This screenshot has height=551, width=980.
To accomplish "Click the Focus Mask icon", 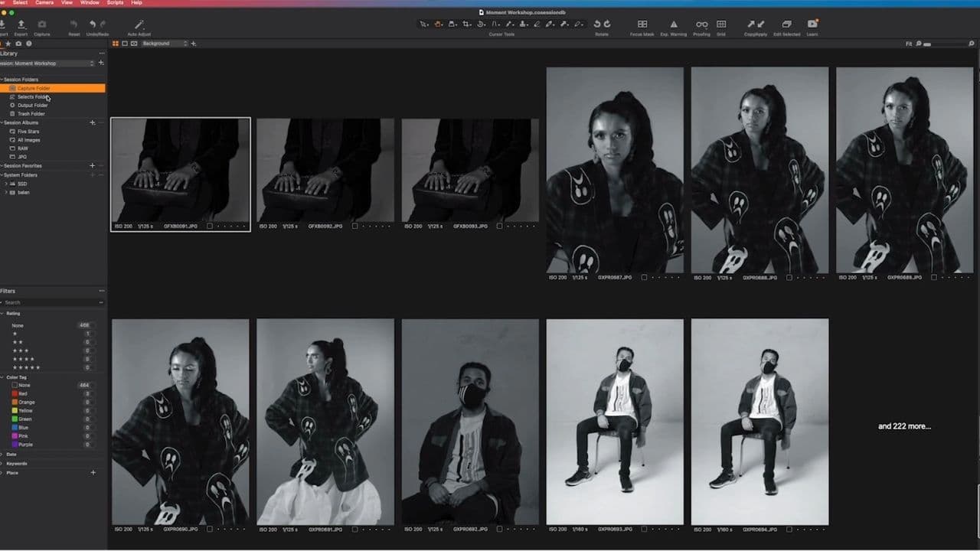I will click(642, 24).
